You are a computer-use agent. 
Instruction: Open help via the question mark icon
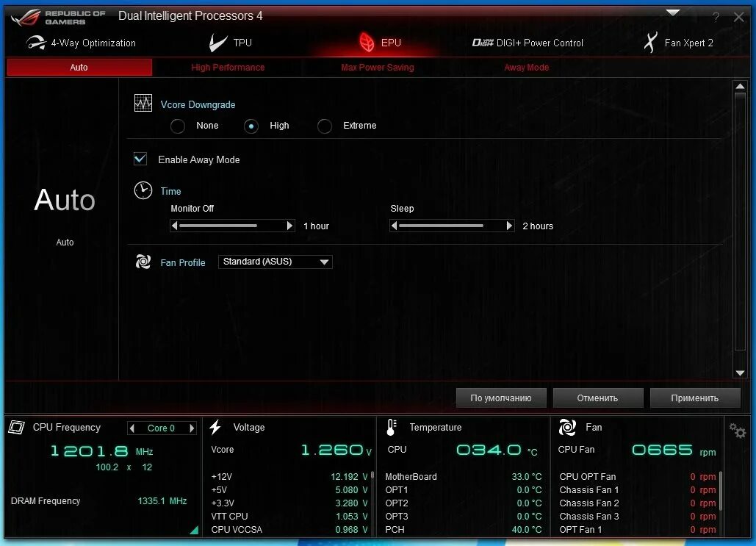[716, 18]
